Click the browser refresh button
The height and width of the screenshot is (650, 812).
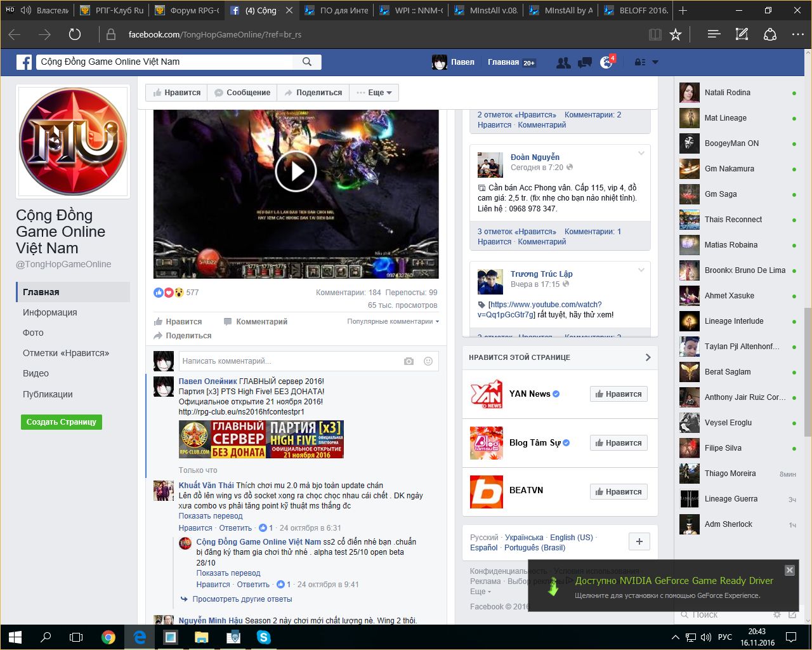74,34
